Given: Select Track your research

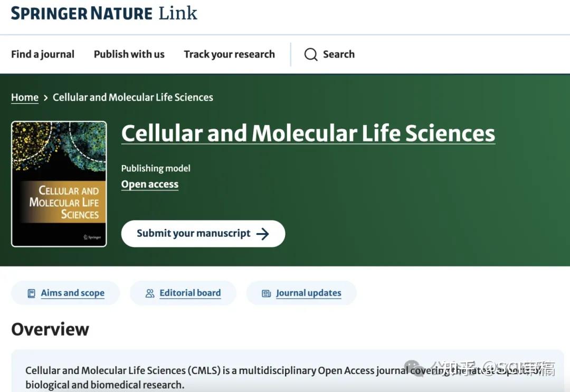Looking at the screenshot, I should [x=229, y=54].
